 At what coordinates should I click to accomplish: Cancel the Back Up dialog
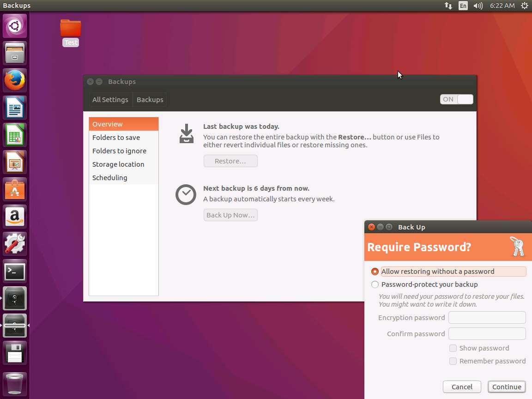[x=462, y=387]
